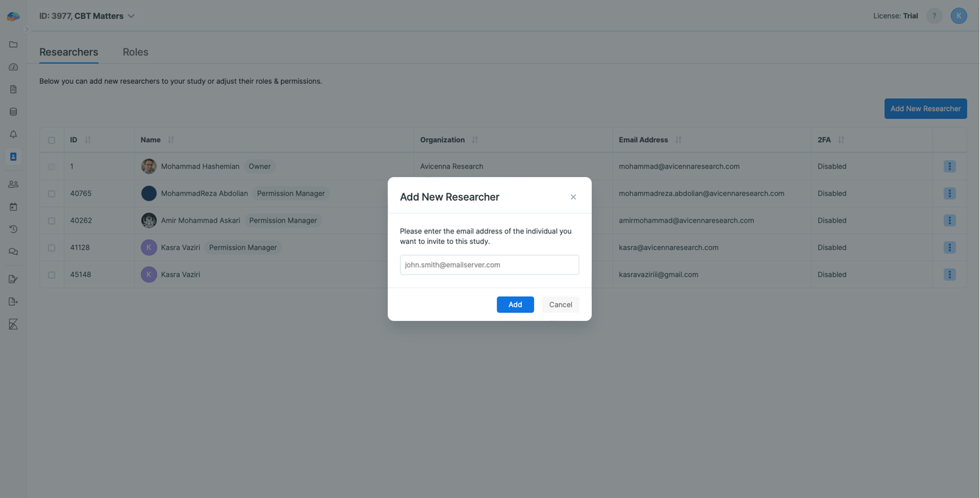Click the help question mark icon

tap(934, 16)
